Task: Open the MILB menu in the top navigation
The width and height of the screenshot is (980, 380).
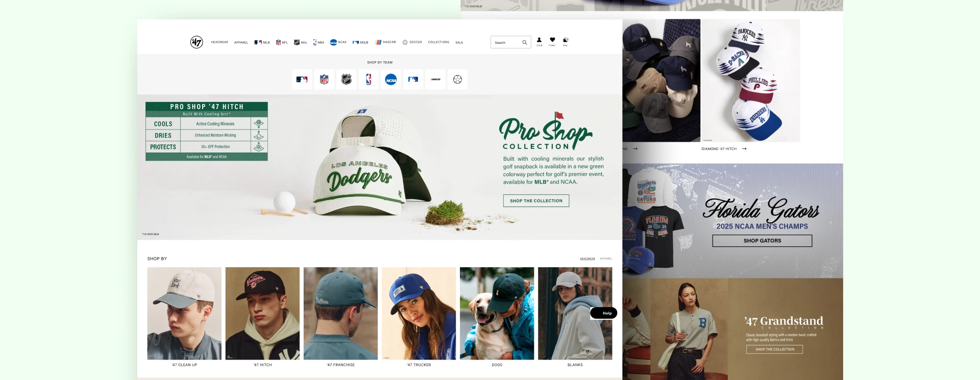Action: 360,42
